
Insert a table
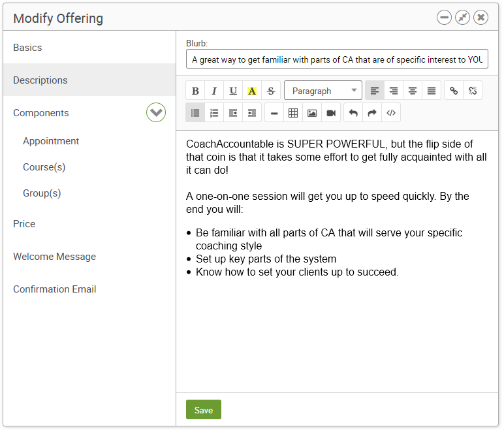pyautogui.click(x=293, y=113)
